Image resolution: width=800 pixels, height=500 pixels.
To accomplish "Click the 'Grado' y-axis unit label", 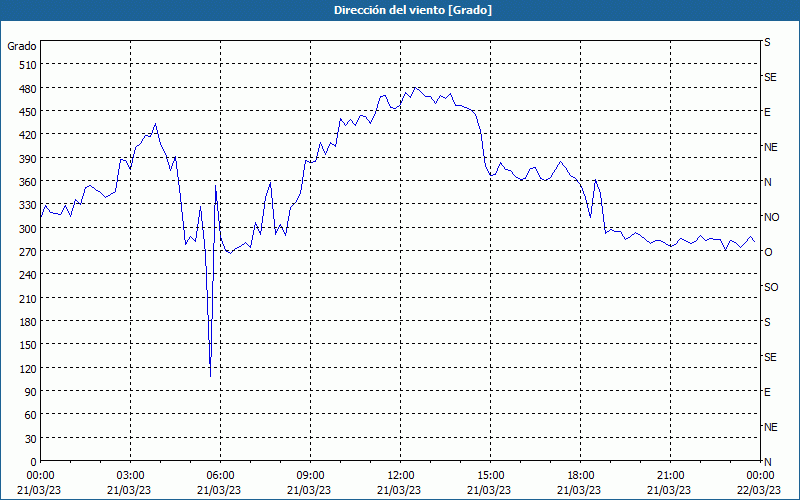I will coord(22,46).
